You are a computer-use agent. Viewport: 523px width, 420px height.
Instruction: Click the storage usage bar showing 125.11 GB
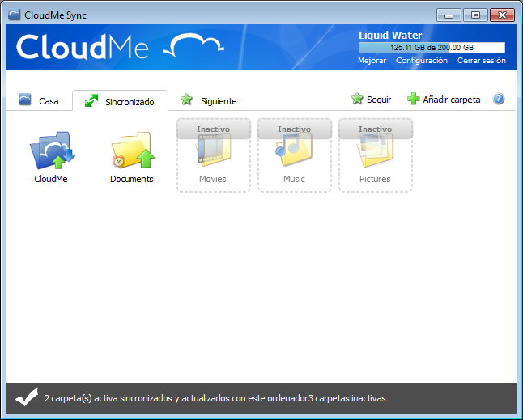[x=432, y=48]
